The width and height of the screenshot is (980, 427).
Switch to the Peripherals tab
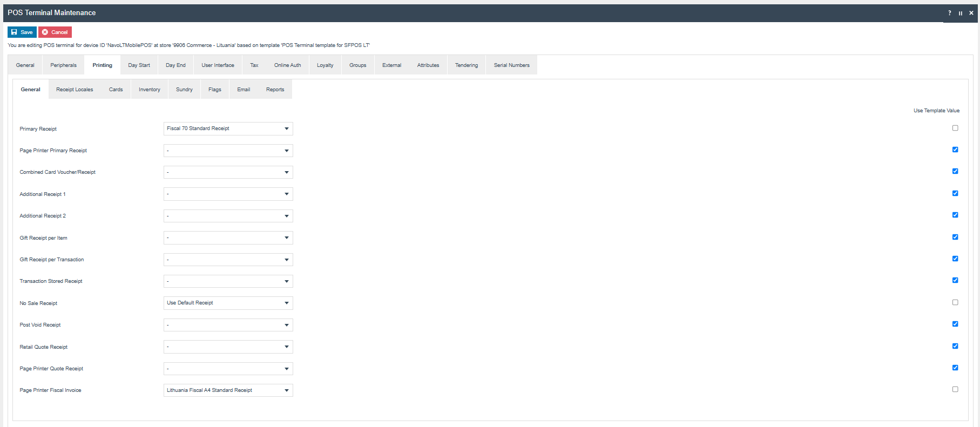coord(63,65)
